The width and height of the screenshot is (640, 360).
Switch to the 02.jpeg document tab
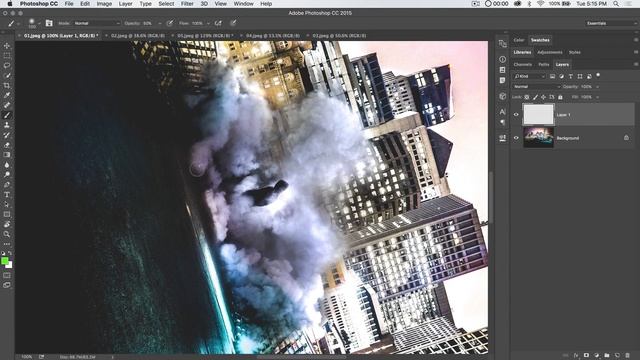pos(138,36)
